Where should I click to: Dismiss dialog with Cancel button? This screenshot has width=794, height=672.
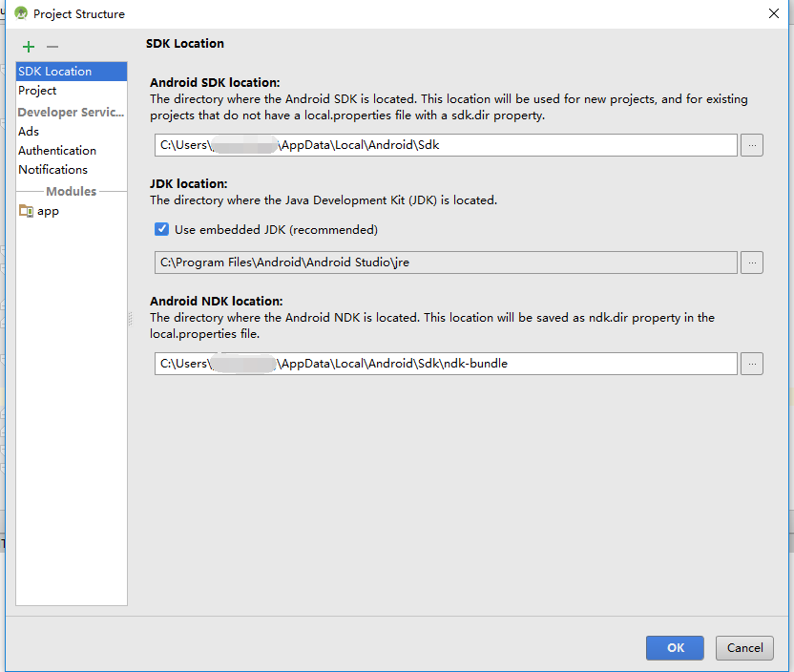[744, 648]
